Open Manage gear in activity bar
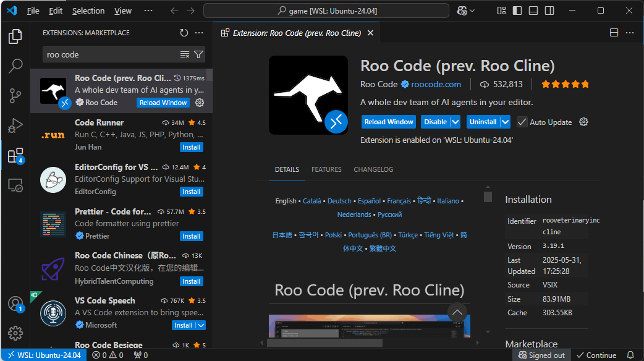 15,333
